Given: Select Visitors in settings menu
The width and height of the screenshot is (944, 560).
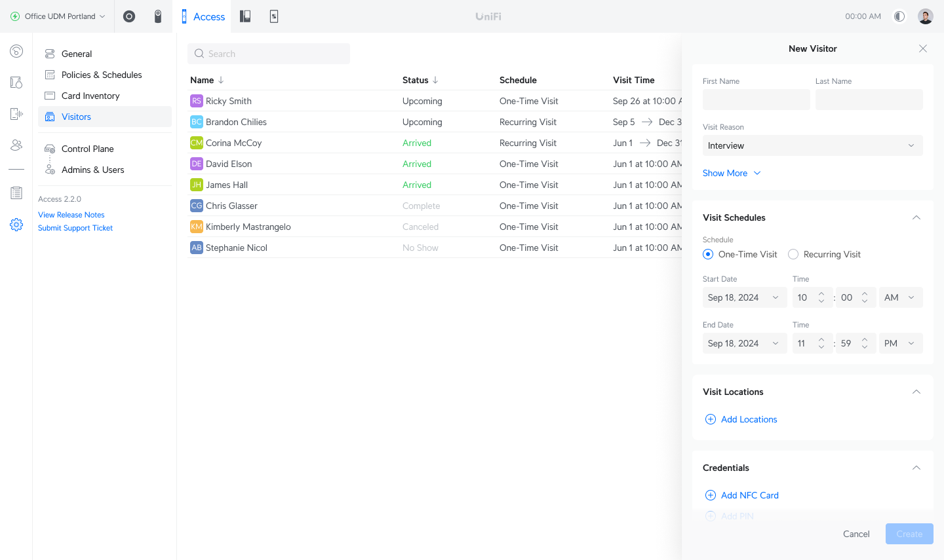Looking at the screenshot, I should pos(105,117).
